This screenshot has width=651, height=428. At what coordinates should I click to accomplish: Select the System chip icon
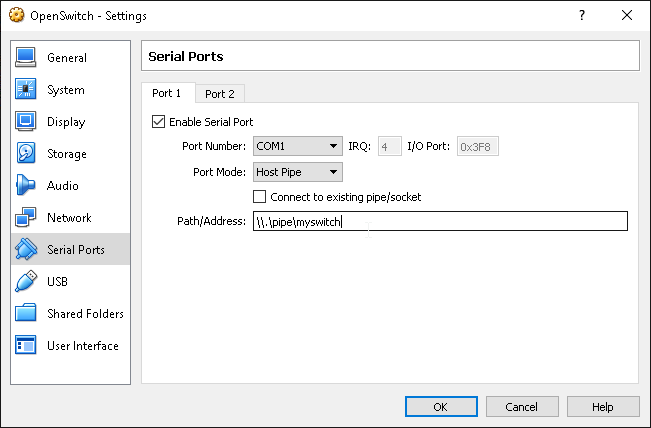pyautogui.click(x=26, y=89)
